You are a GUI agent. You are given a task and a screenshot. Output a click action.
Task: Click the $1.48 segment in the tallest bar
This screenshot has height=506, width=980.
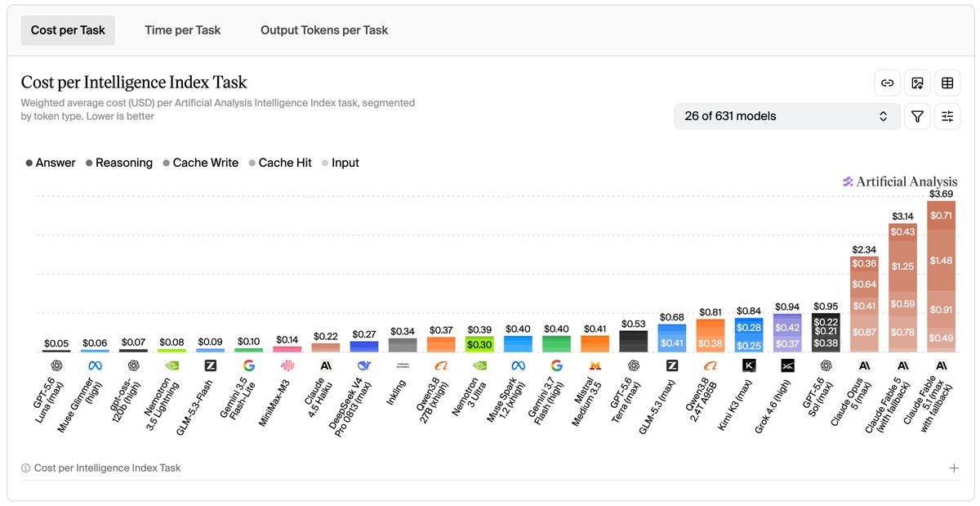pos(941,261)
